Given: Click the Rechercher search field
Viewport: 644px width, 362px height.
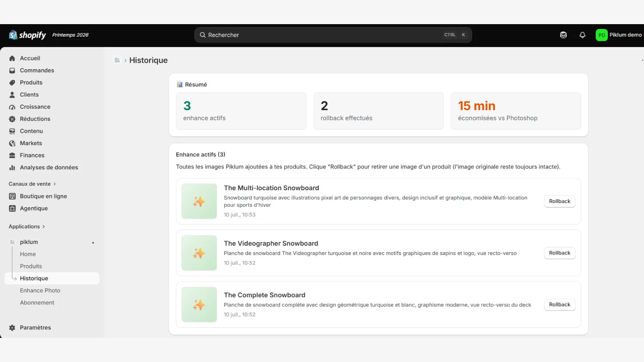Looking at the screenshot, I should pyautogui.click(x=333, y=35).
